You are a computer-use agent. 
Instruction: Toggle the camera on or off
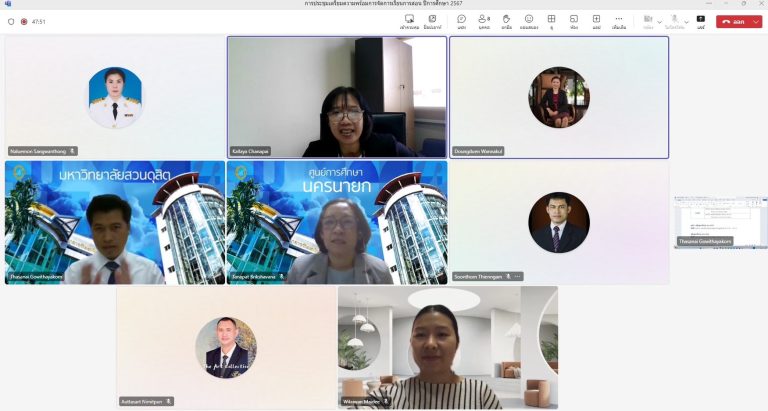pyautogui.click(x=648, y=20)
